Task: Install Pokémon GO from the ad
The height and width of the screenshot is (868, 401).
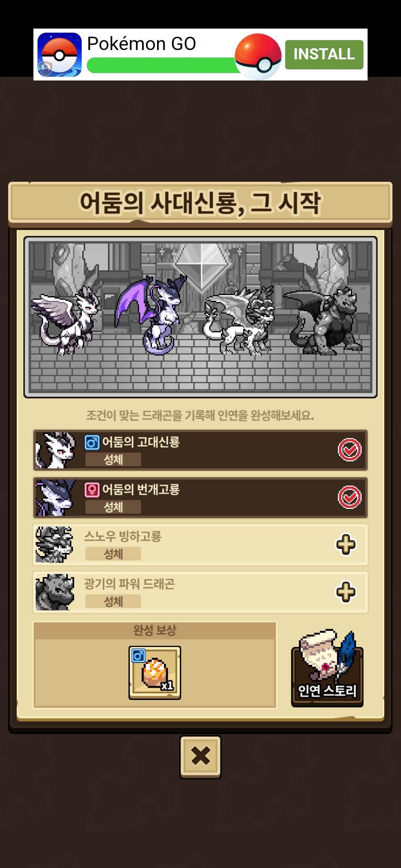Action: click(x=324, y=55)
